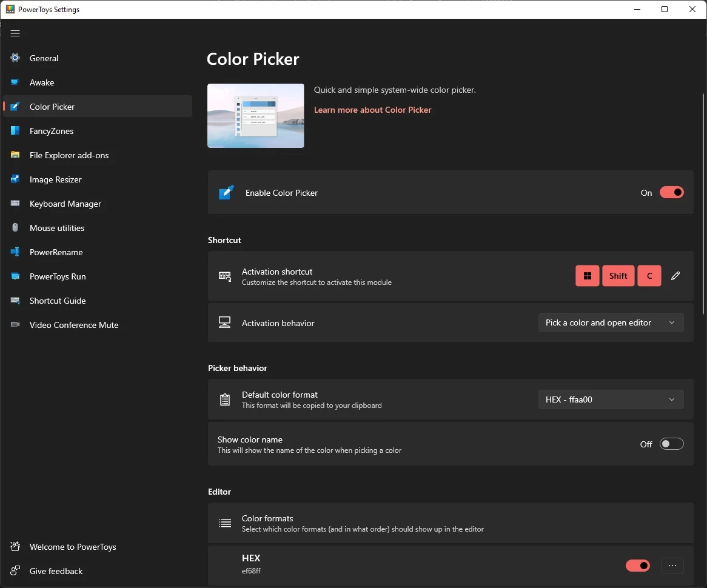This screenshot has height=588, width=707.
Task: Open the hamburger navigation menu
Action: click(15, 33)
